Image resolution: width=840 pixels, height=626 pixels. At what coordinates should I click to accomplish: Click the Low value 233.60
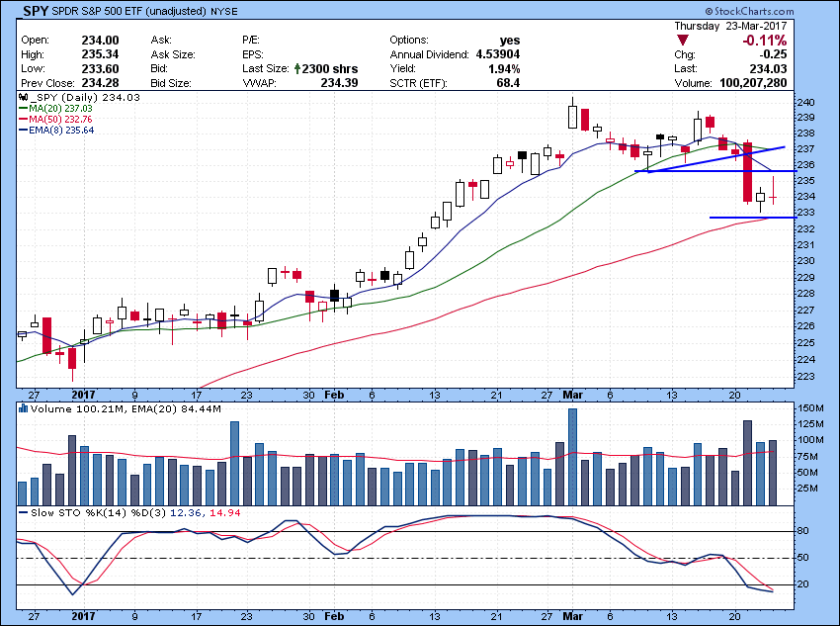click(100, 68)
